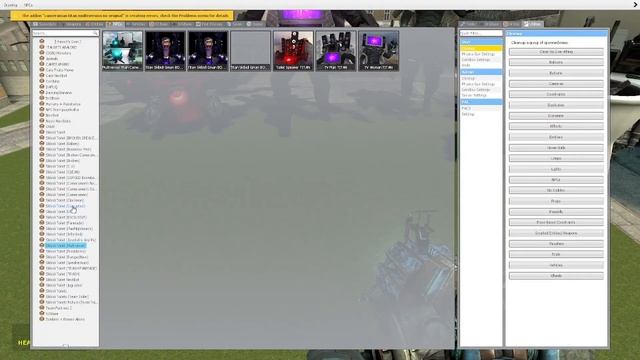The image size is (640, 360).
Task: Click the Skibidi Toilet (Fanmade) icon
Action: click(x=42, y=223)
